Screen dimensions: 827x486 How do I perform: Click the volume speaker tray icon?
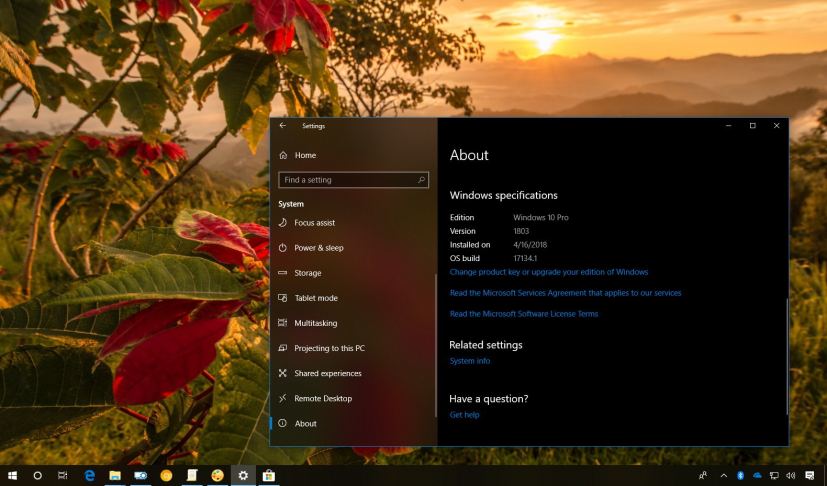tap(791, 475)
